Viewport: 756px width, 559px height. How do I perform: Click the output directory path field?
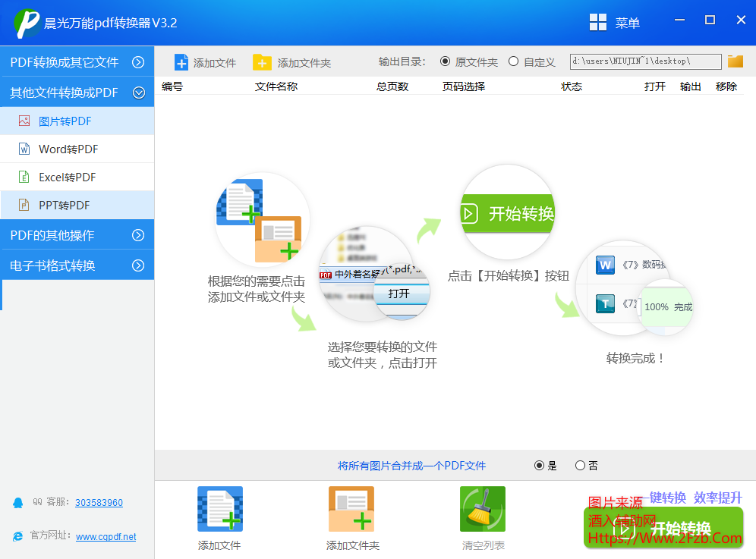[645, 61]
